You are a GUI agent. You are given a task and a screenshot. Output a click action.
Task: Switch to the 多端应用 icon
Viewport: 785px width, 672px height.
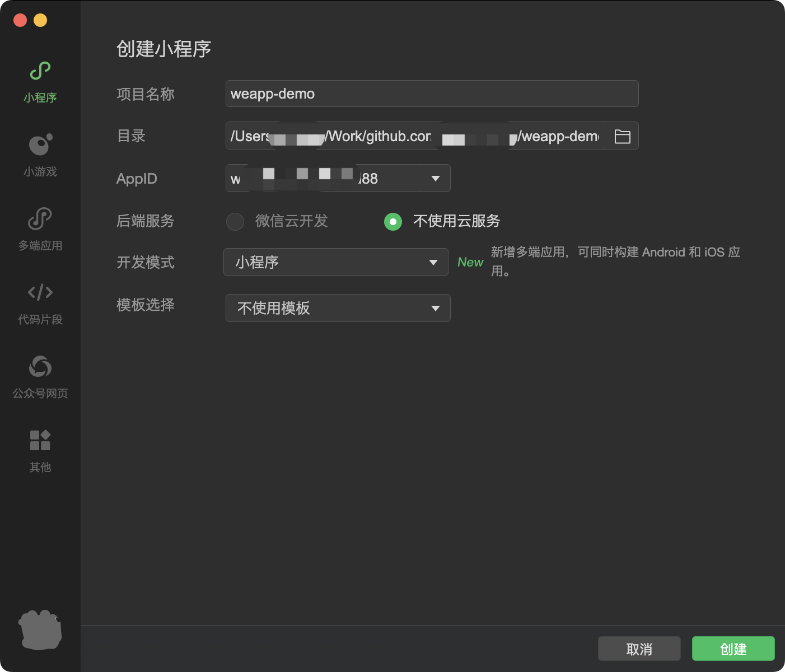tap(40, 218)
